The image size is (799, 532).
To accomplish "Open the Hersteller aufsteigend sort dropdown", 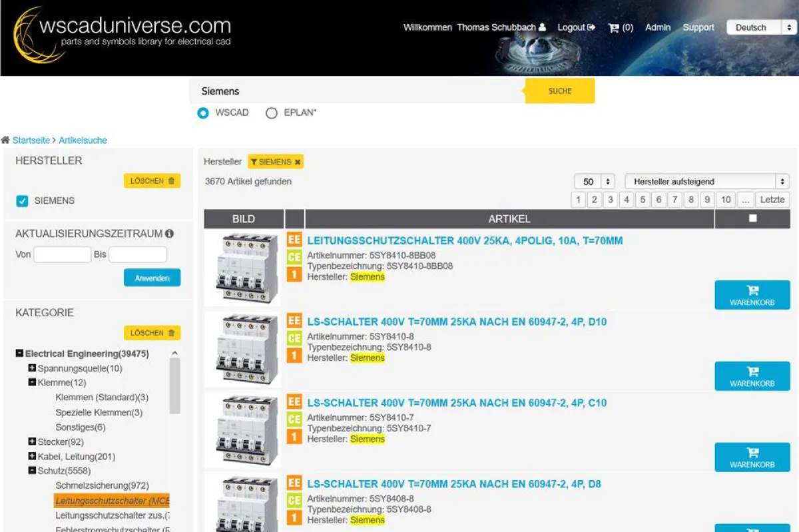I will (x=706, y=182).
